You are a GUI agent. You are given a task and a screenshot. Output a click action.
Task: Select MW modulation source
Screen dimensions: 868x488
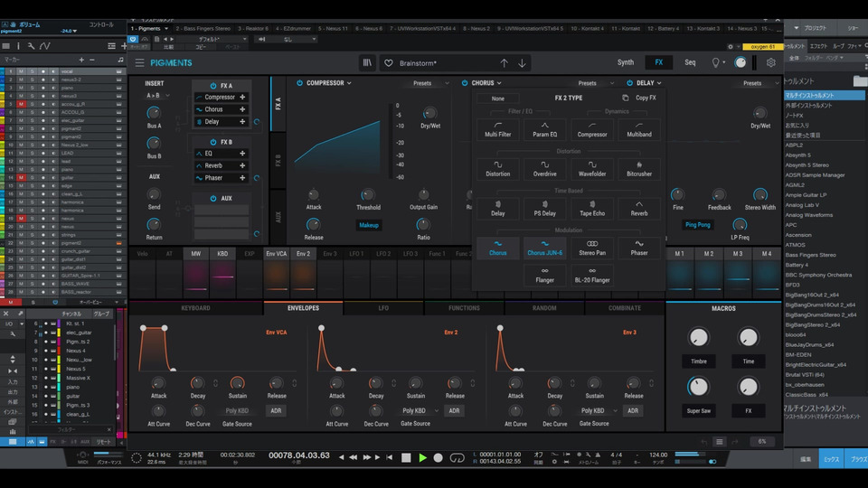(x=196, y=253)
